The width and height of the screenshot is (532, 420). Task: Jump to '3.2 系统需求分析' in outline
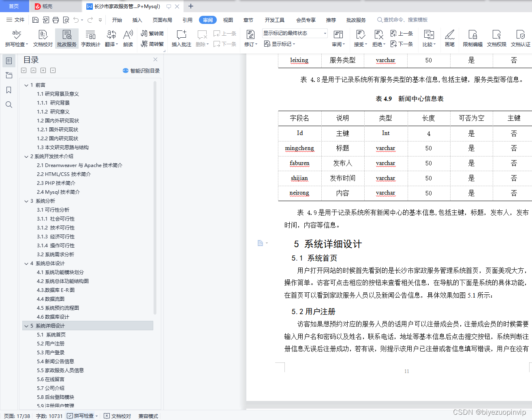tap(56, 255)
